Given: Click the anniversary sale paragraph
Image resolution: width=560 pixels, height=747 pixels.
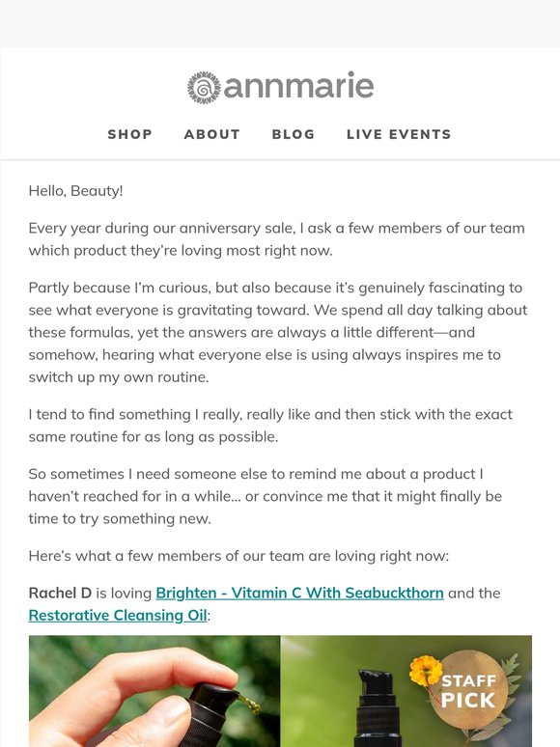Looking at the screenshot, I should coord(276,239).
